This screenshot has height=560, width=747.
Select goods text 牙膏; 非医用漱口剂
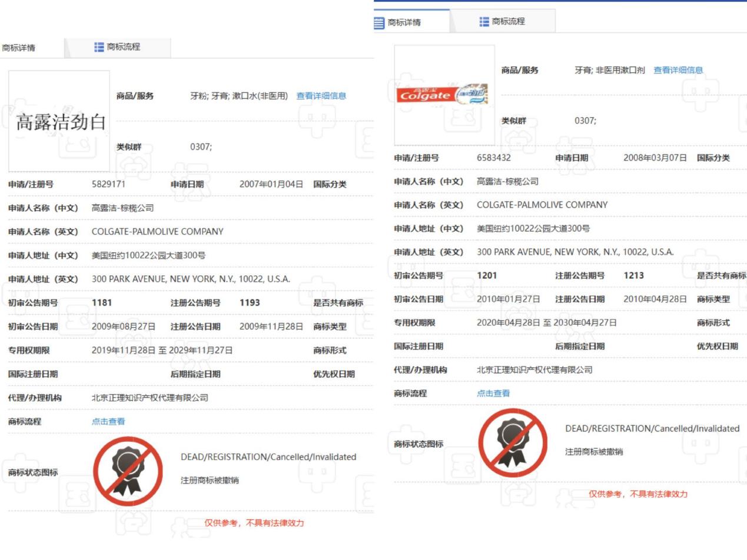pos(610,70)
